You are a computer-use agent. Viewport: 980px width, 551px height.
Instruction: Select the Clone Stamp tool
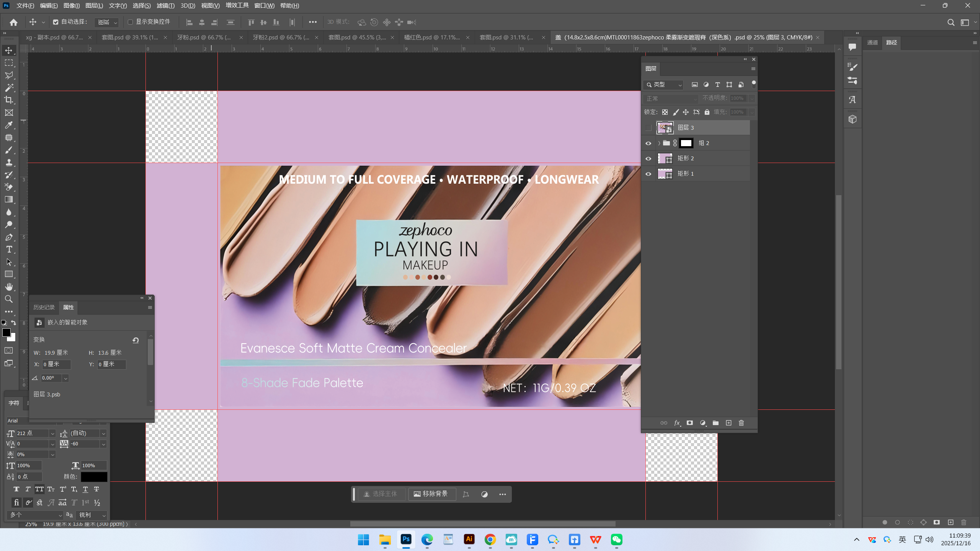point(9,162)
